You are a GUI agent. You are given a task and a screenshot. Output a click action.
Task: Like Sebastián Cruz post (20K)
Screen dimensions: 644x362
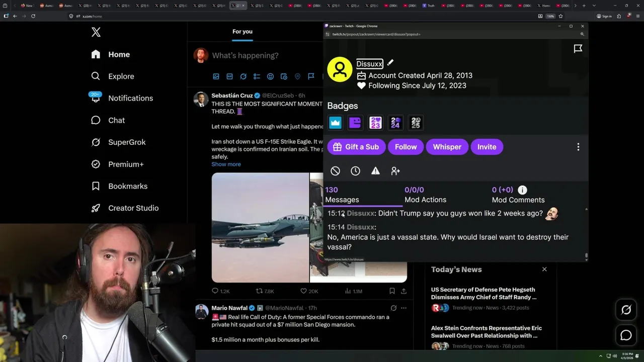point(309,291)
